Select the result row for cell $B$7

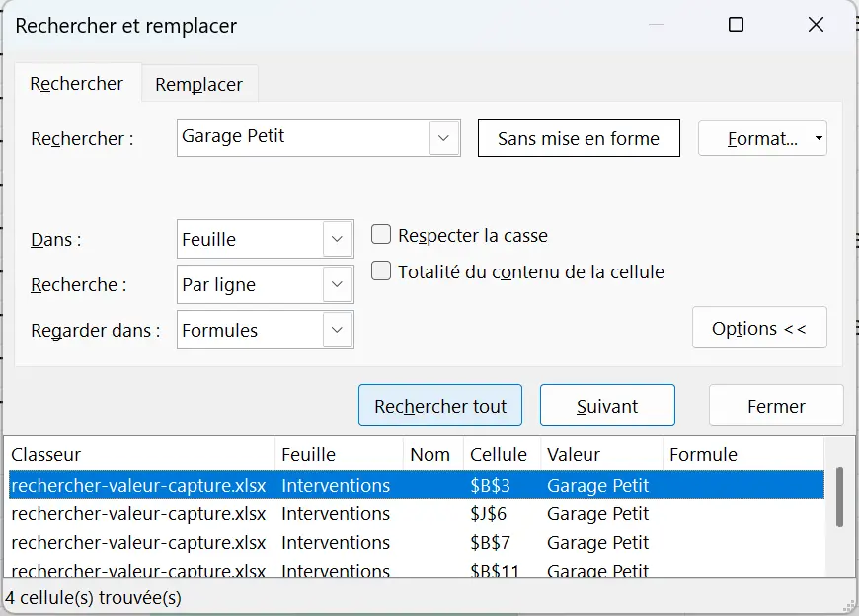(x=417, y=542)
